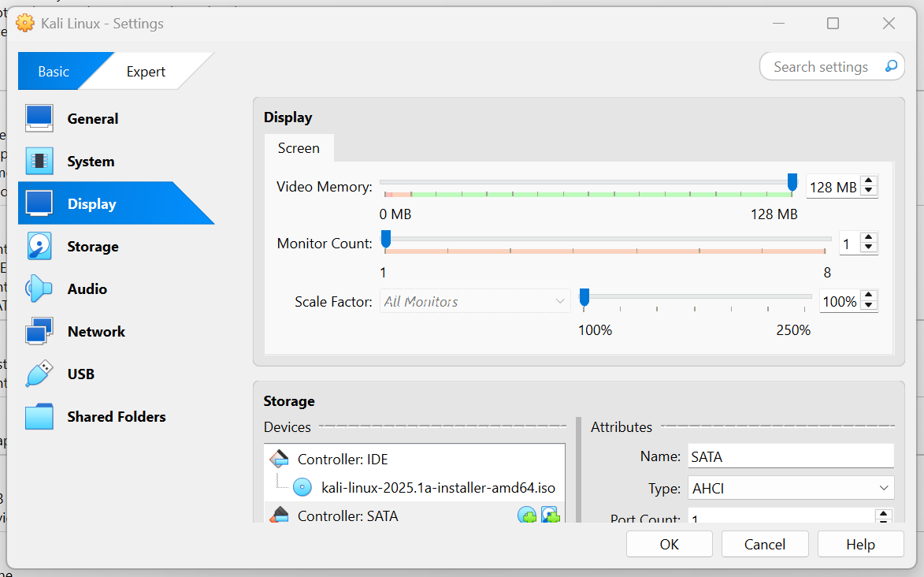This screenshot has height=577, width=924.
Task: Decrease Video Memory with down arrow
Action: coord(869,191)
